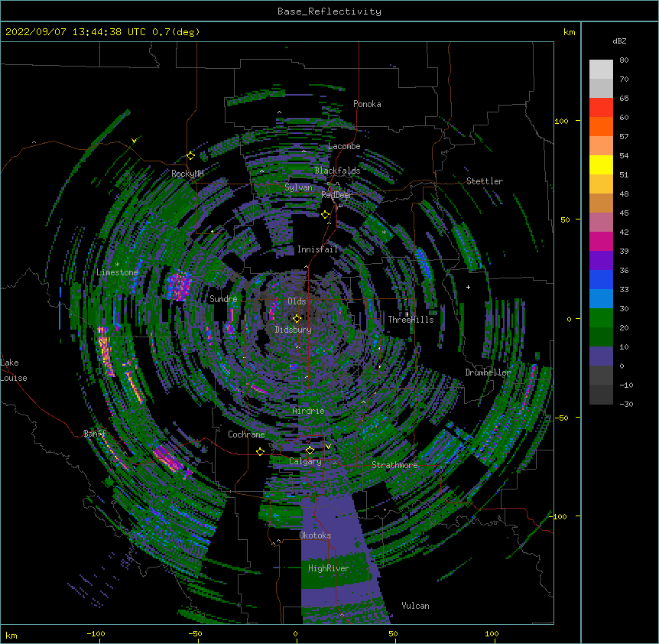This screenshot has height=644, width=659.
Task: Click the Calgary city label
Action: (305, 461)
